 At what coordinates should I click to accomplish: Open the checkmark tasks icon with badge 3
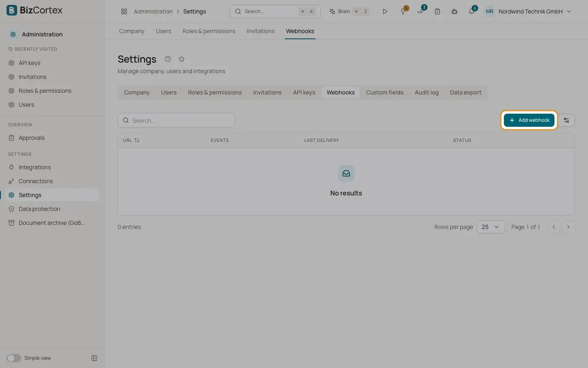click(421, 11)
